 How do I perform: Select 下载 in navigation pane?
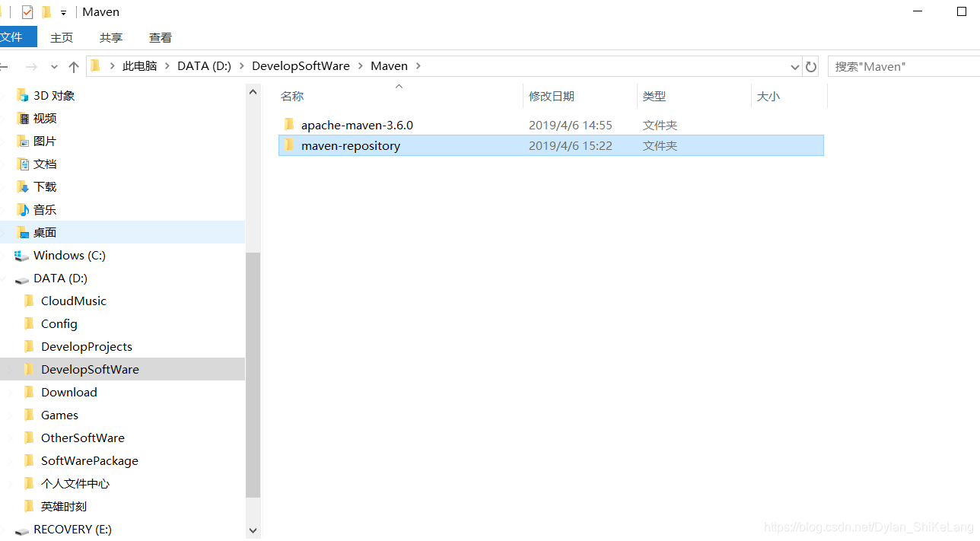45,187
